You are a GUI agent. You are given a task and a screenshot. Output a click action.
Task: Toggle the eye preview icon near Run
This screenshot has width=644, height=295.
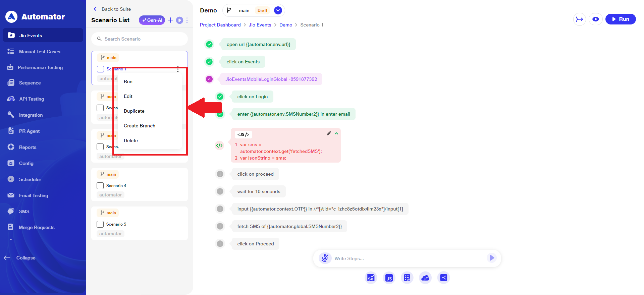595,19
